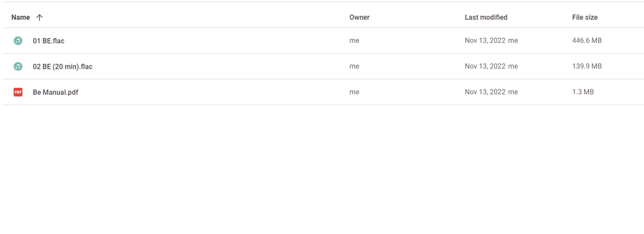Click the modified date of 02 BE (20 min).flac

click(x=485, y=66)
